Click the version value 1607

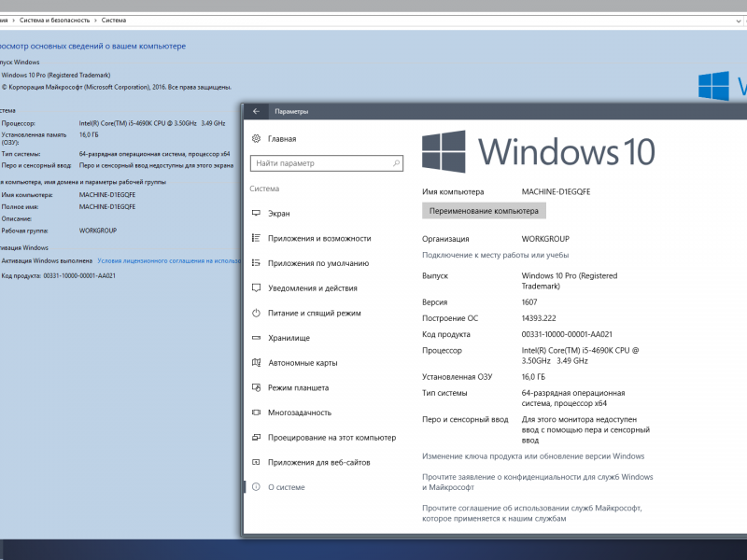pos(529,302)
